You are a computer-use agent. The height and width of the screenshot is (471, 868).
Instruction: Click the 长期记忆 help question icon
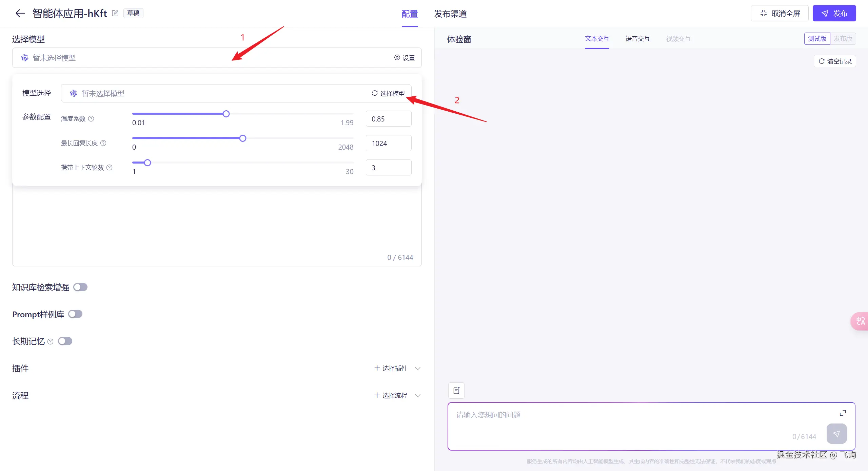tap(51, 341)
